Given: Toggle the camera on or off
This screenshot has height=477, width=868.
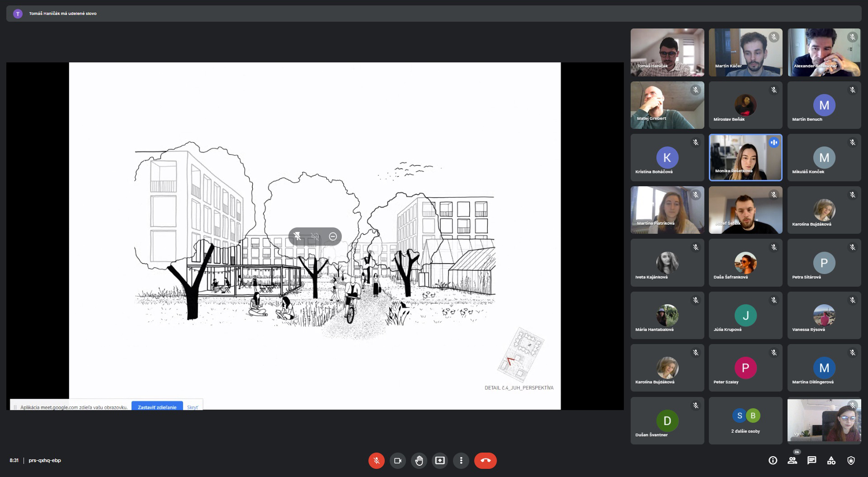Looking at the screenshot, I should tap(397, 460).
